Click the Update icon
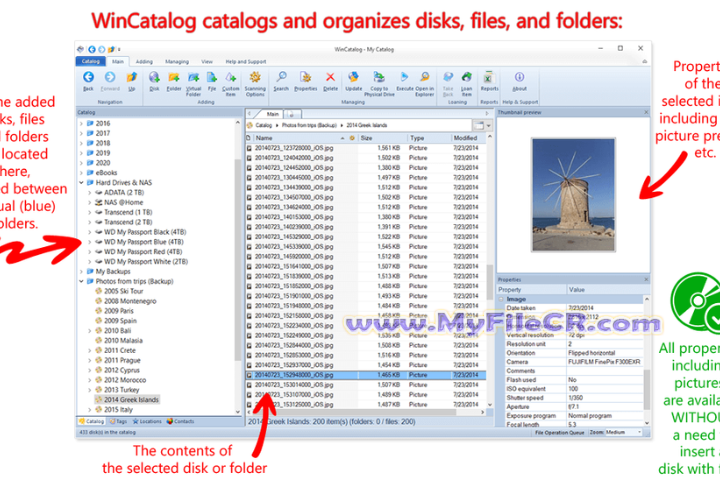The height and width of the screenshot is (480, 720). [x=354, y=77]
